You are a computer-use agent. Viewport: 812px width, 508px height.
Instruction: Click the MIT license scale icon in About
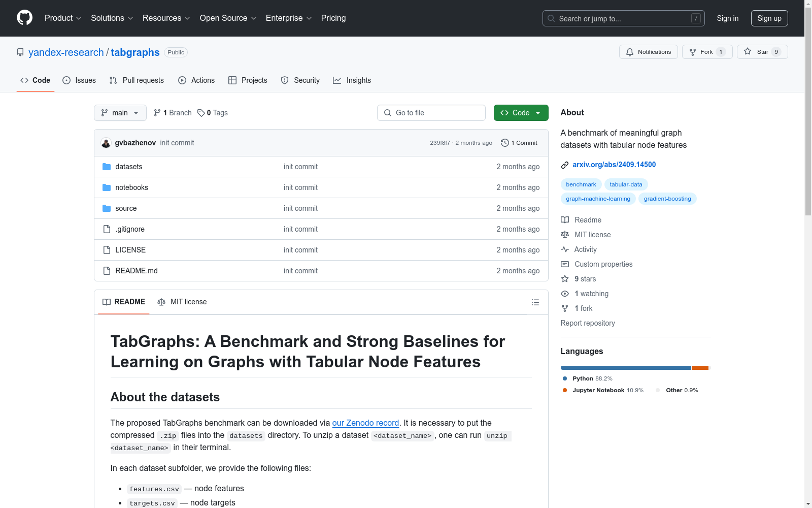[565, 235]
